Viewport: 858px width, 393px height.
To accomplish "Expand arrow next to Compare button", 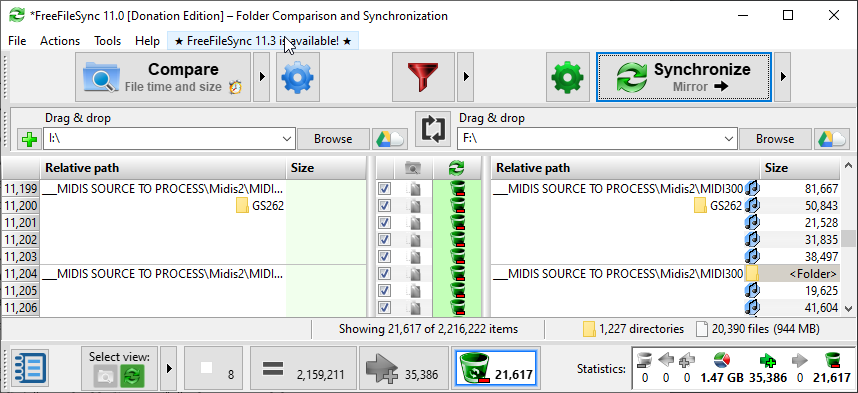I will point(262,77).
